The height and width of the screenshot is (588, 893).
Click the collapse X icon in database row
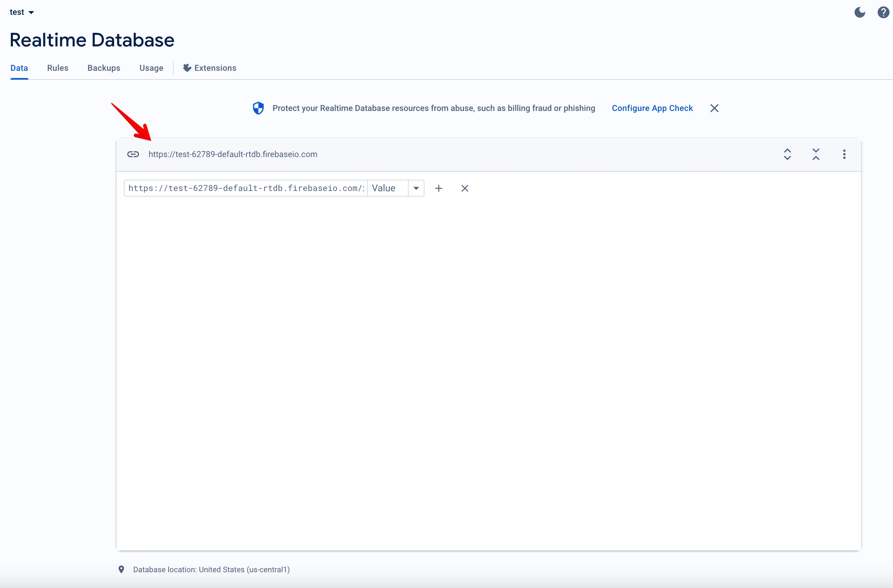816,153
